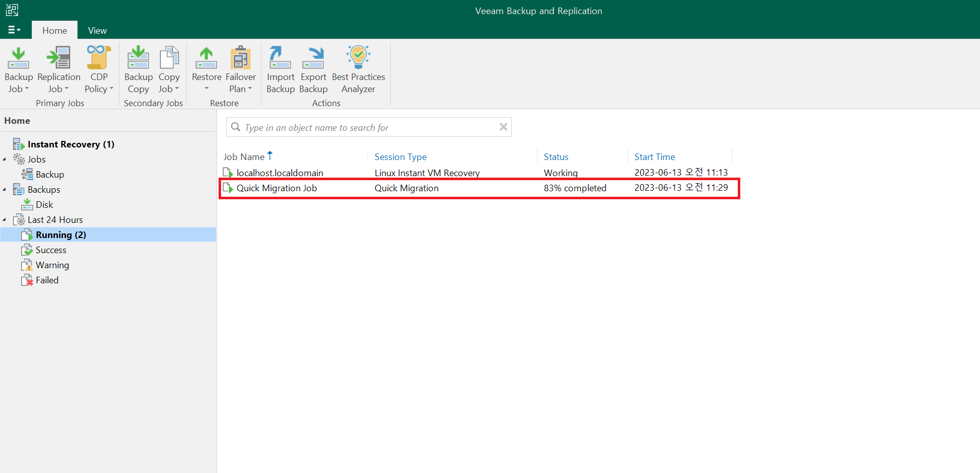Viewport: 980px width, 473px height.
Task: Click the 11:29 start time cell
Action: coord(681,188)
